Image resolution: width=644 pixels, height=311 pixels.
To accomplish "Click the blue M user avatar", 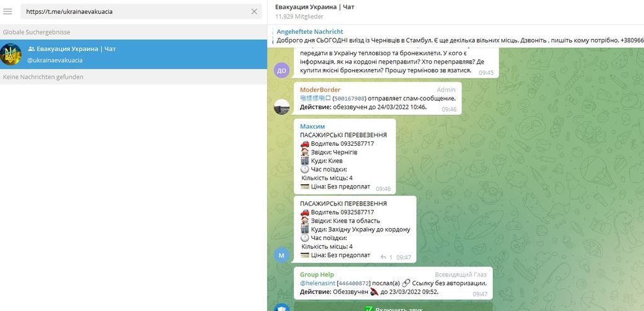I will (281, 255).
